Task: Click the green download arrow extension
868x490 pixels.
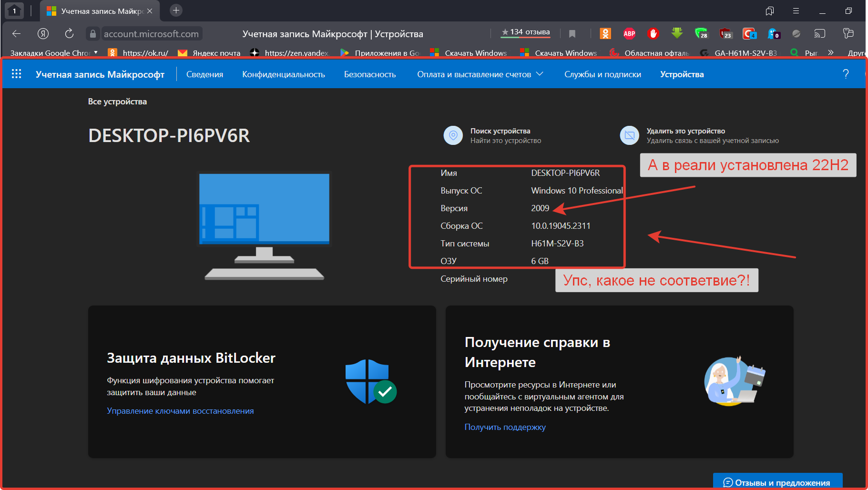Action: coord(677,33)
